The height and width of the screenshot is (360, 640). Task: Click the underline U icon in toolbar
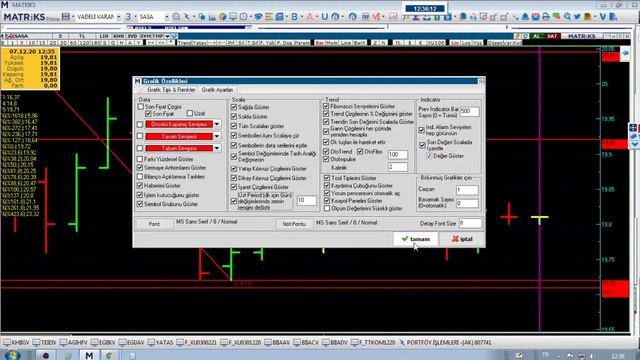(x=324, y=17)
